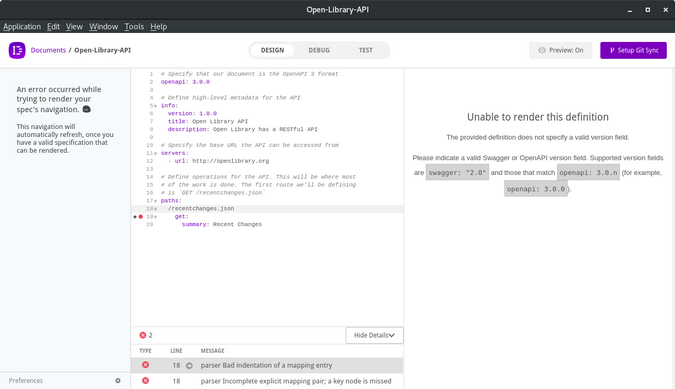The height and width of the screenshot is (389, 675).
Task: Click the error icon for Bad indentation row
Action: 146,365
